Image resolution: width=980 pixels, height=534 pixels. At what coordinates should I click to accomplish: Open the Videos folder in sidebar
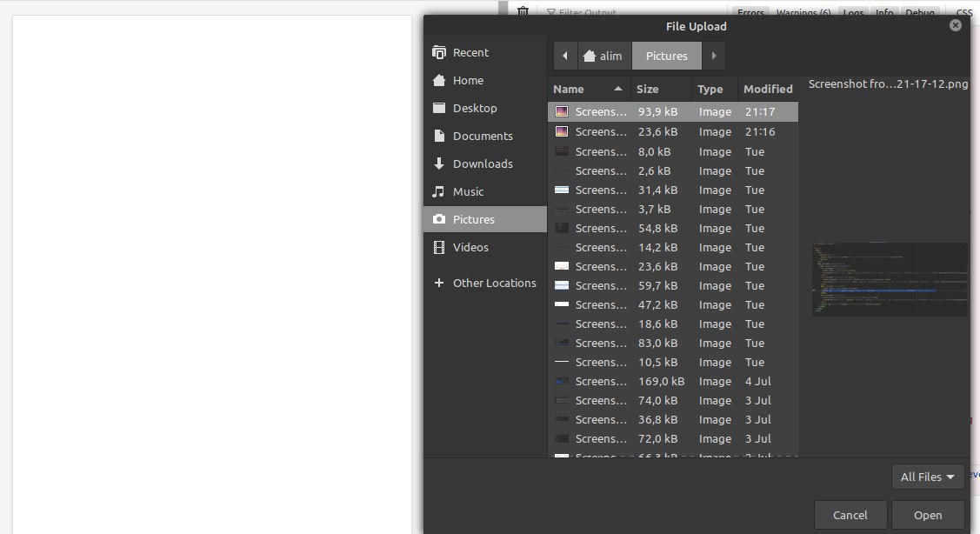click(x=485, y=247)
